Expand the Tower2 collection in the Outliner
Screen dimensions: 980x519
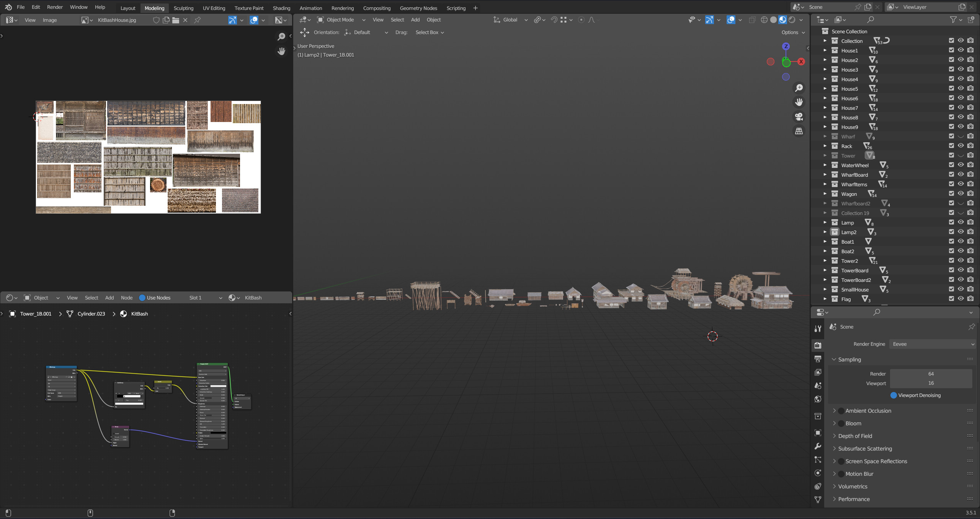click(825, 260)
